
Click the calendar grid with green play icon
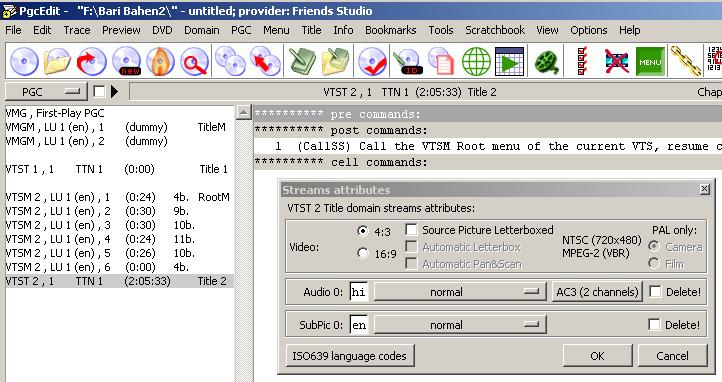(509, 61)
